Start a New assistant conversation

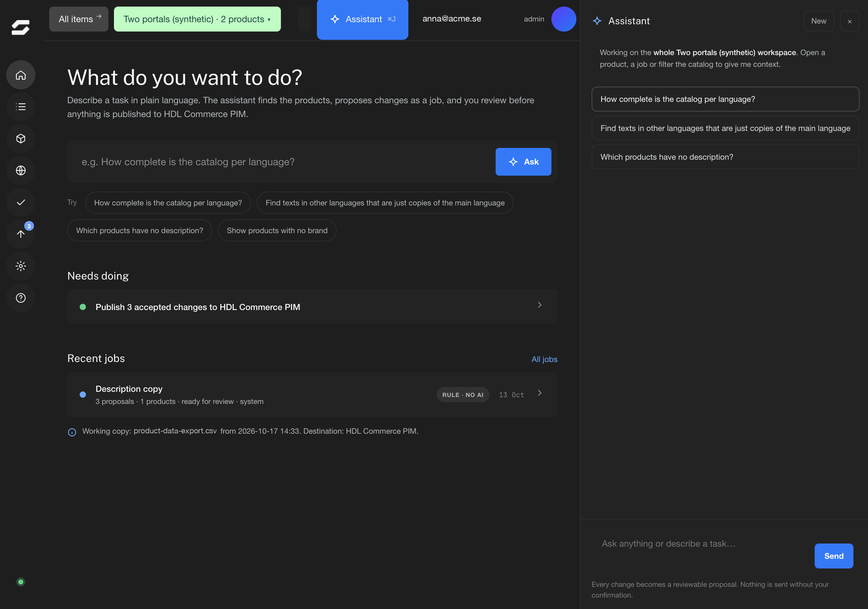pyautogui.click(x=818, y=21)
